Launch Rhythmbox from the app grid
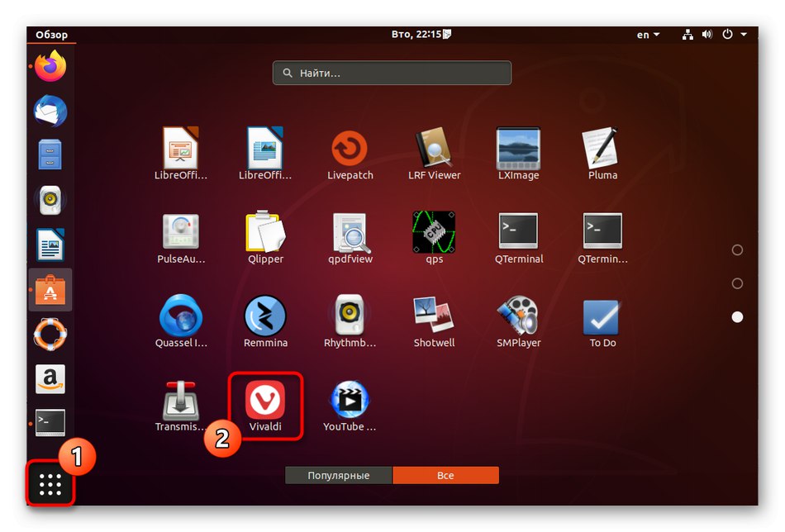Screen dimensions: 785x532 [350, 315]
